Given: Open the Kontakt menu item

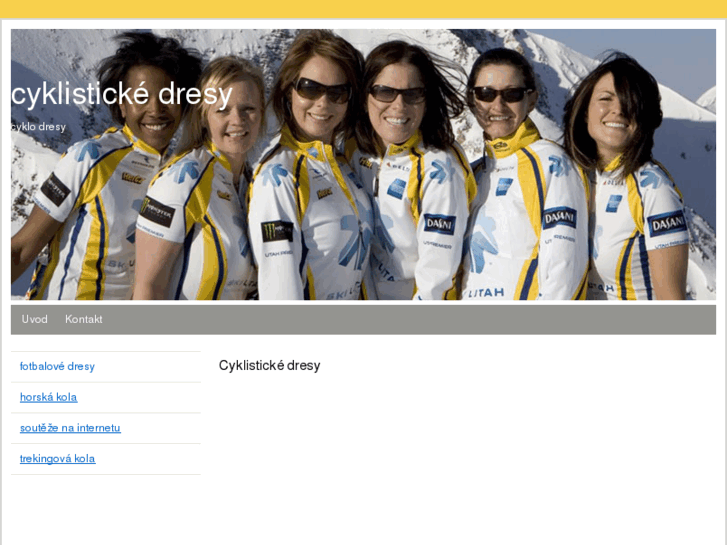Looking at the screenshot, I should point(83,319).
